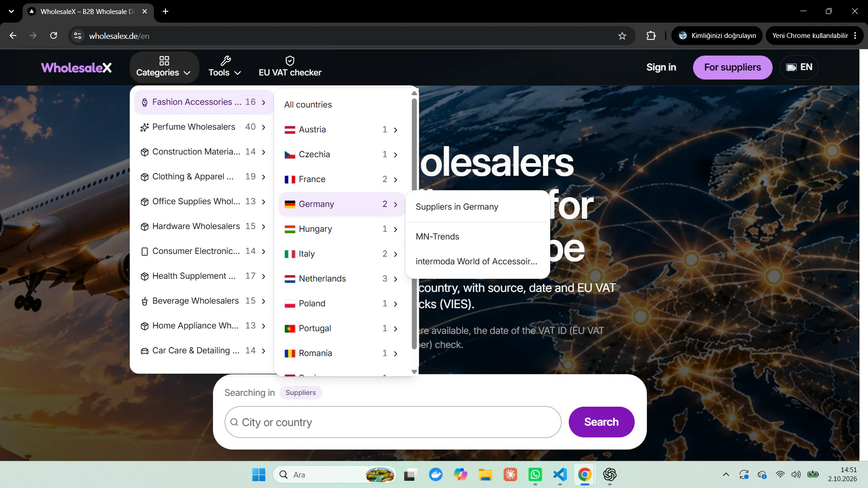
Task: Expand Perfume Wholesalers chevron arrow
Action: click(264, 127)
